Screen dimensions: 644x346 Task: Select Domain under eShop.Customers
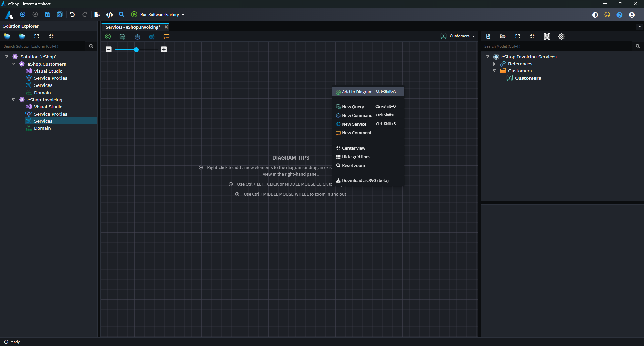click(x=42, y=93)
